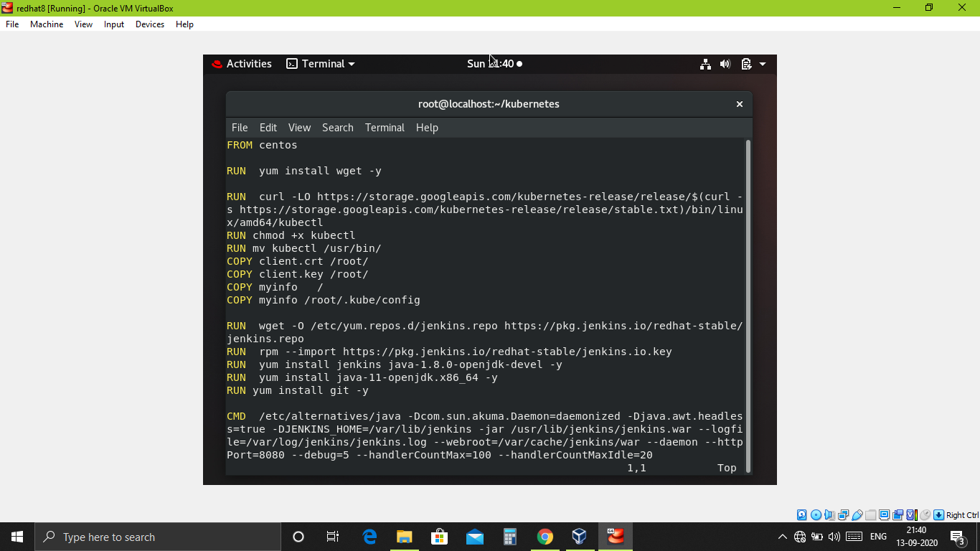The width and height of the screenshot is (980, 551).
Task: Click the VirtualBox CPU virtualization indicator
Action: (x=911, y=515)
